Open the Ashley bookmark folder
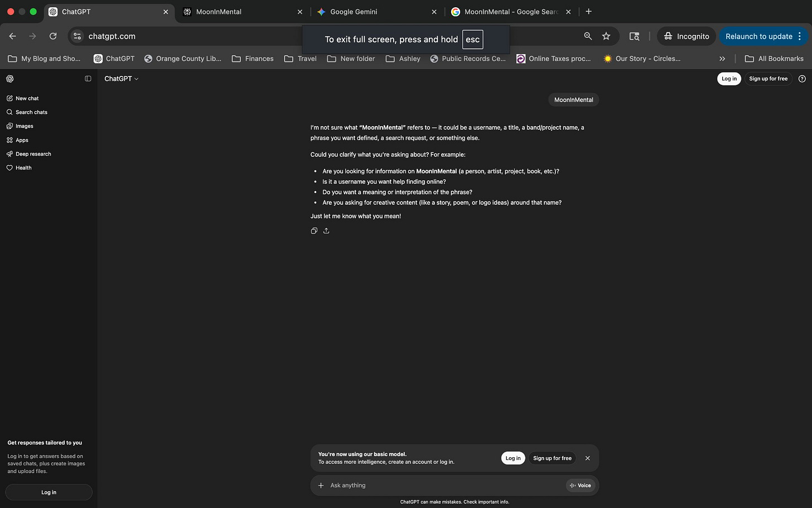 [403, 59]
